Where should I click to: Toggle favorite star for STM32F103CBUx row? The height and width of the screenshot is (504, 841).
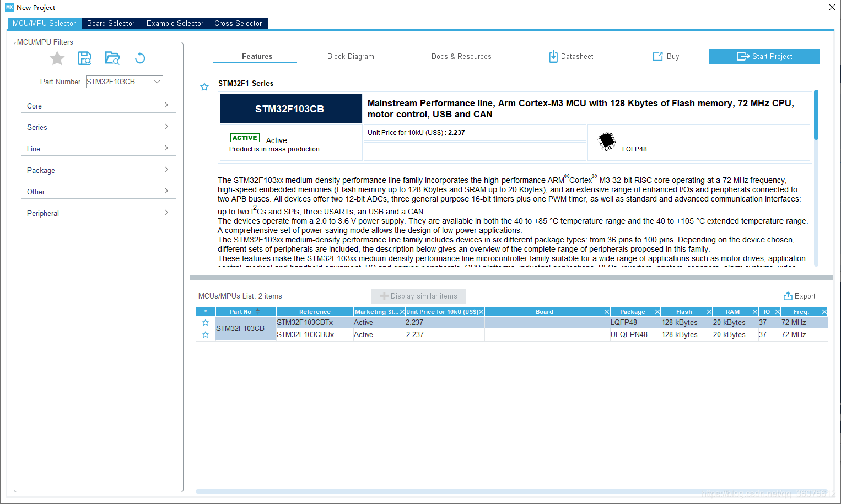click(x=206, y=335)
